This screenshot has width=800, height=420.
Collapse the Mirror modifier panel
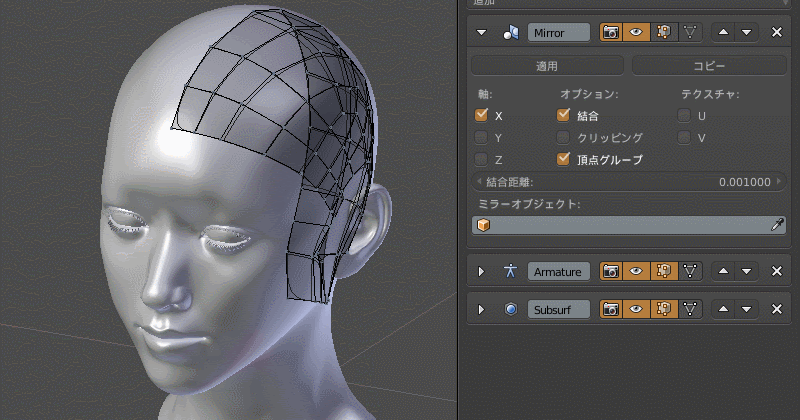482,33
